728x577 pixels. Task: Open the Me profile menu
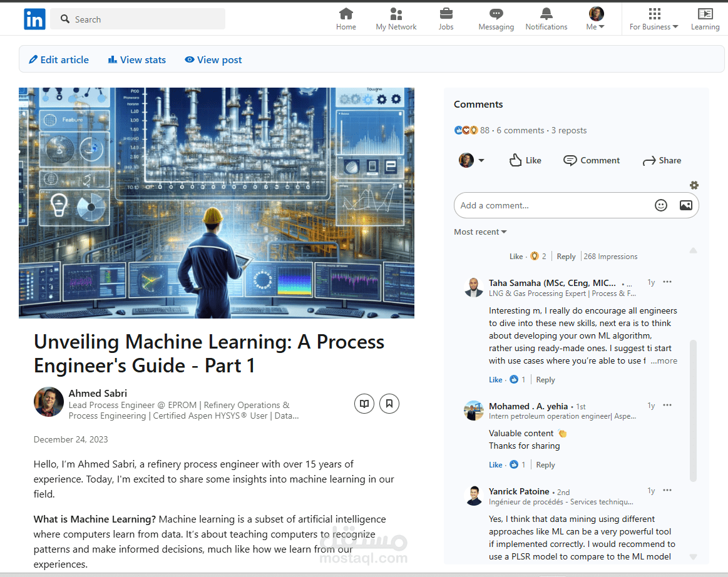point(596,19)
